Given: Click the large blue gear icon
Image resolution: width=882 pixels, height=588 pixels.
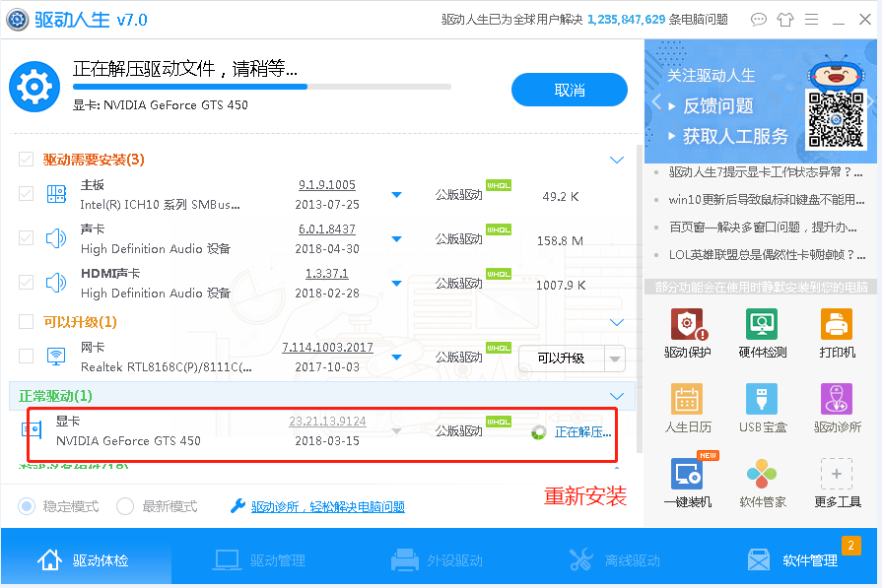Looking at the screenshot, I should 34,87.
